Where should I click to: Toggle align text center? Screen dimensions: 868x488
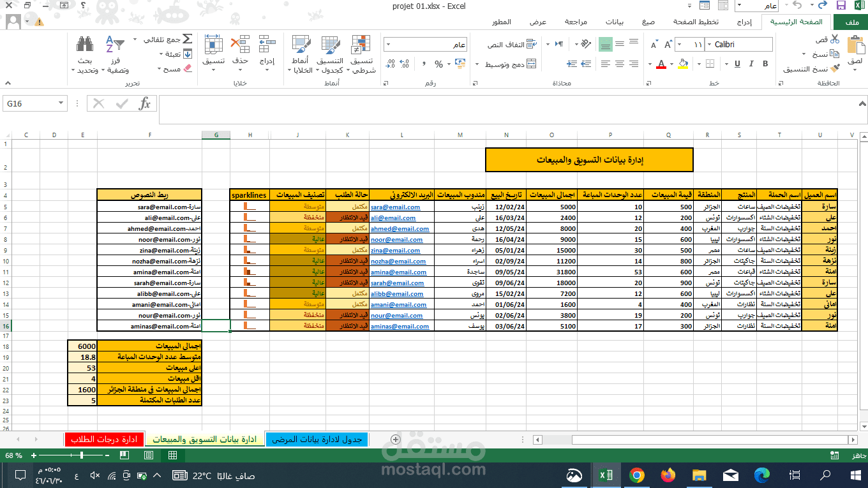click(619, 64)
